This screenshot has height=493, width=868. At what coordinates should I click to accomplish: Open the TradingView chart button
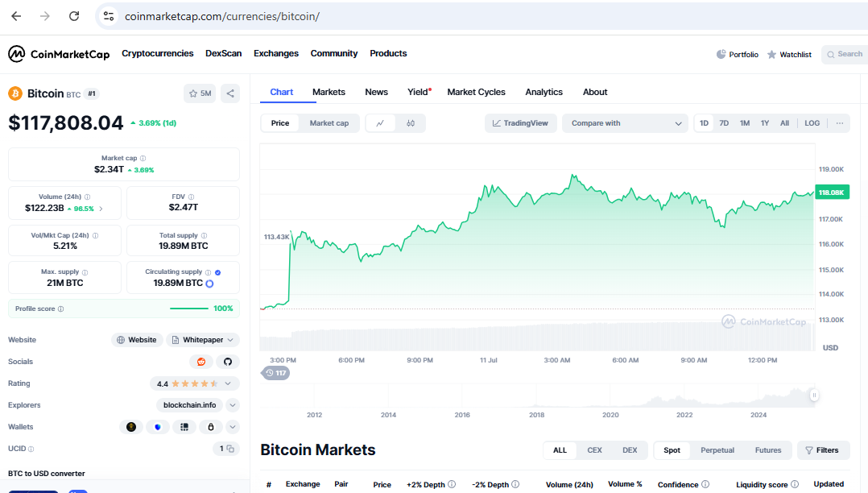tap(520, 123)
